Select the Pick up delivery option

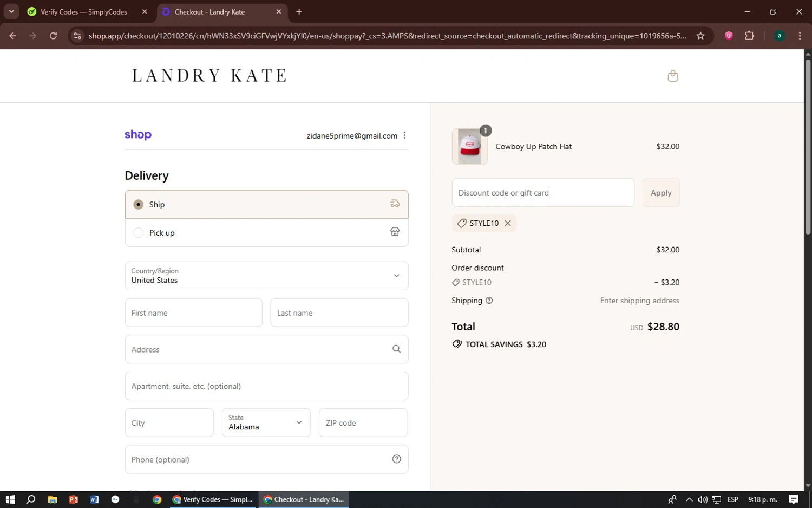[x=266, y=232]
